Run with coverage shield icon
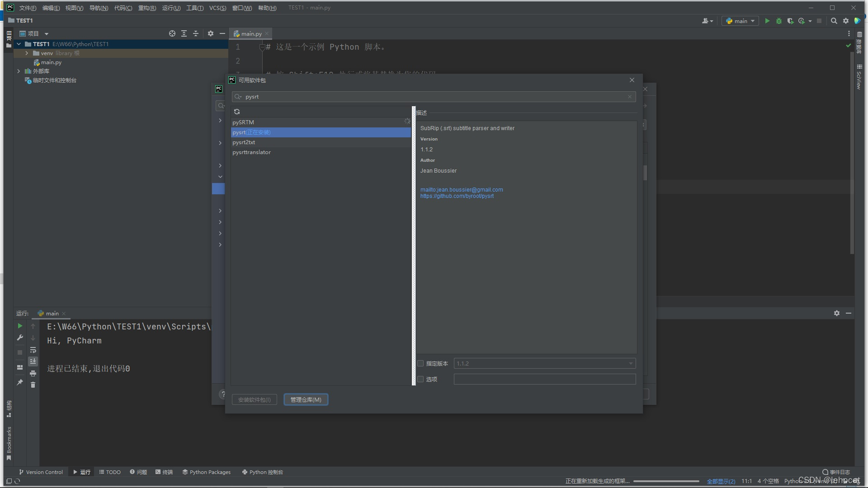868x488 pixels. click(790, 21)
